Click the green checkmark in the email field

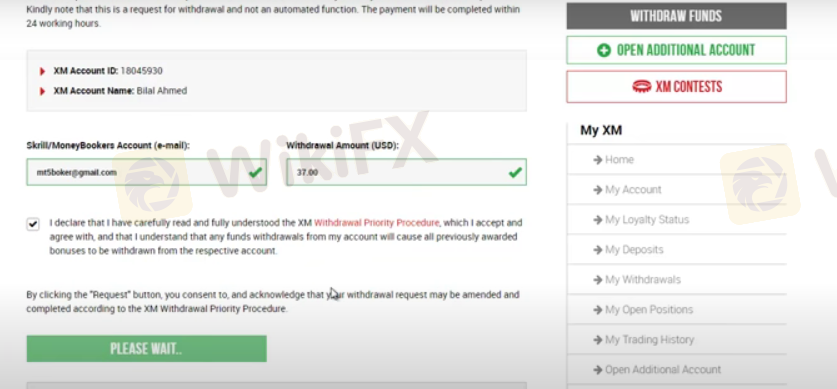[x=255, y=172]
